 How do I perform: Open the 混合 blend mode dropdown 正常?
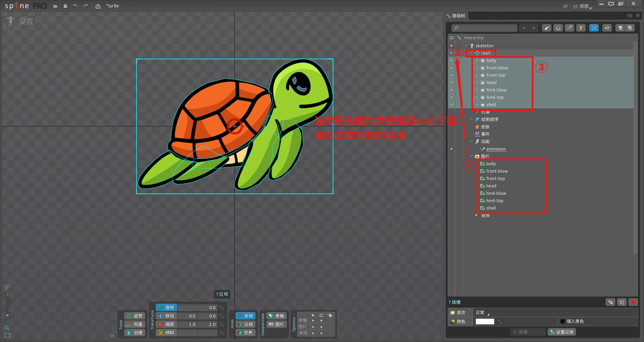482,312
